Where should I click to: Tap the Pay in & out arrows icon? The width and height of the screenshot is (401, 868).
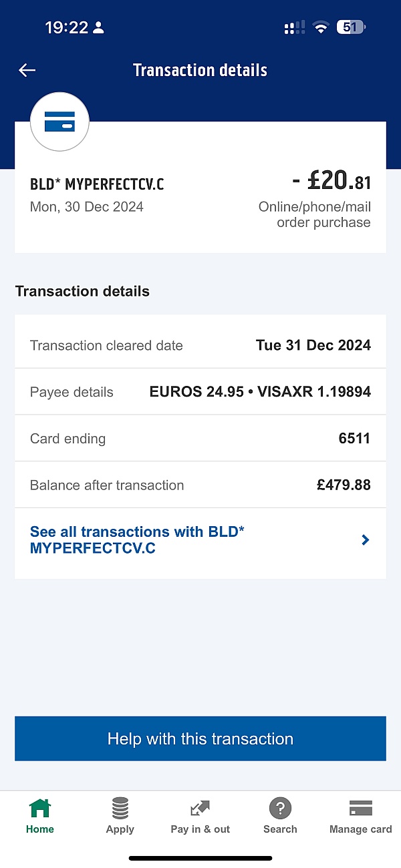[x=200, y=809]
